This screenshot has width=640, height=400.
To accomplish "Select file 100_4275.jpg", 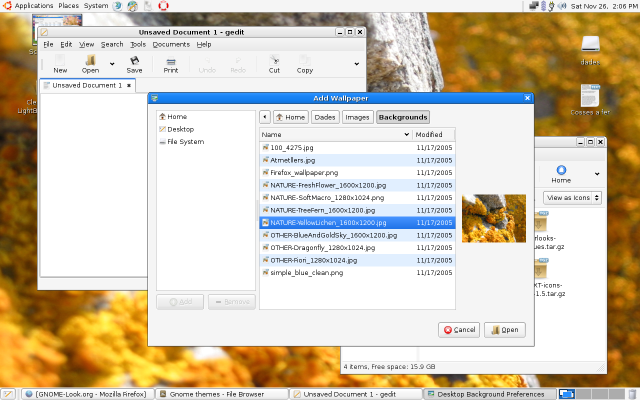I will pos(357,148).
